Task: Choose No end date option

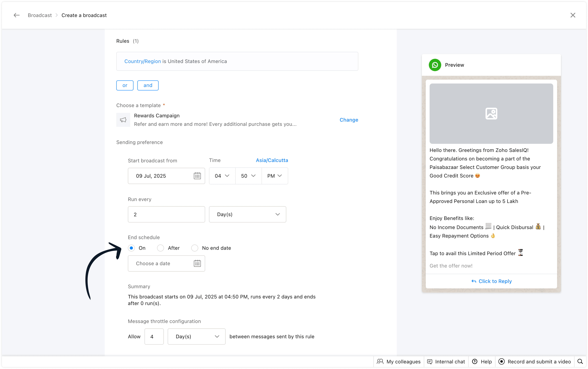Action: [x=195, y=248]
